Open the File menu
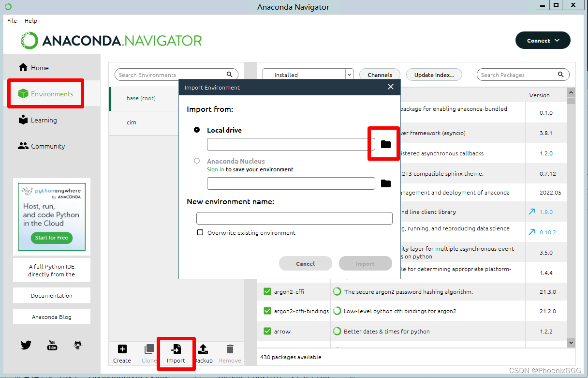 tap(12, 21)
